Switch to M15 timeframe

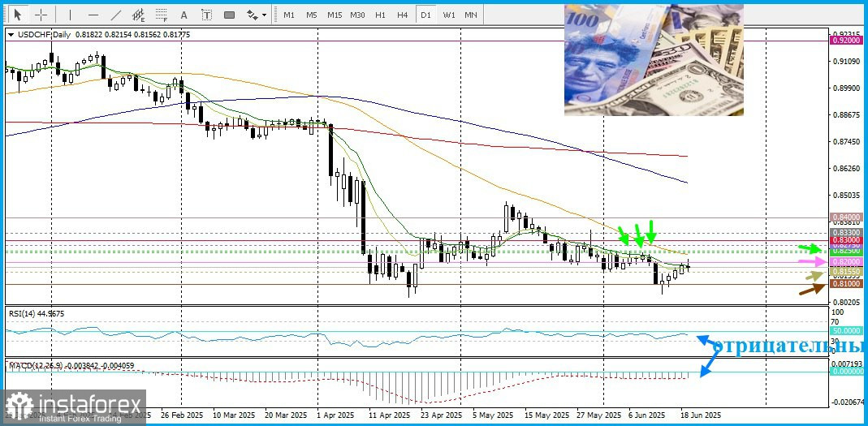[x=335, y=15]
